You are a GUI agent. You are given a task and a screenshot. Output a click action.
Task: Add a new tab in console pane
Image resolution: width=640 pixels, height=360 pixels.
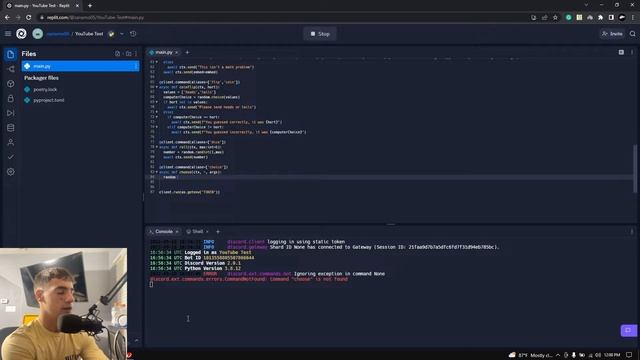coord(218,231)
